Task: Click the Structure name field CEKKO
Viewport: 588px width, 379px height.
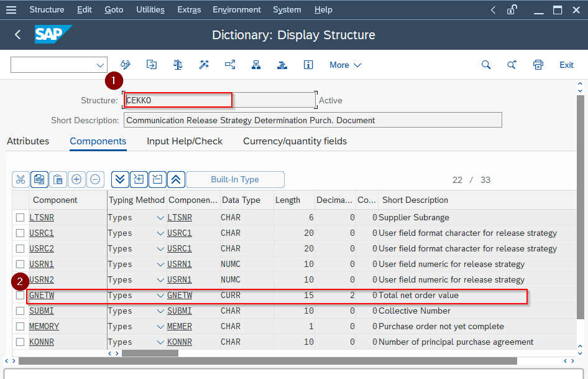Action: (219, 100)
